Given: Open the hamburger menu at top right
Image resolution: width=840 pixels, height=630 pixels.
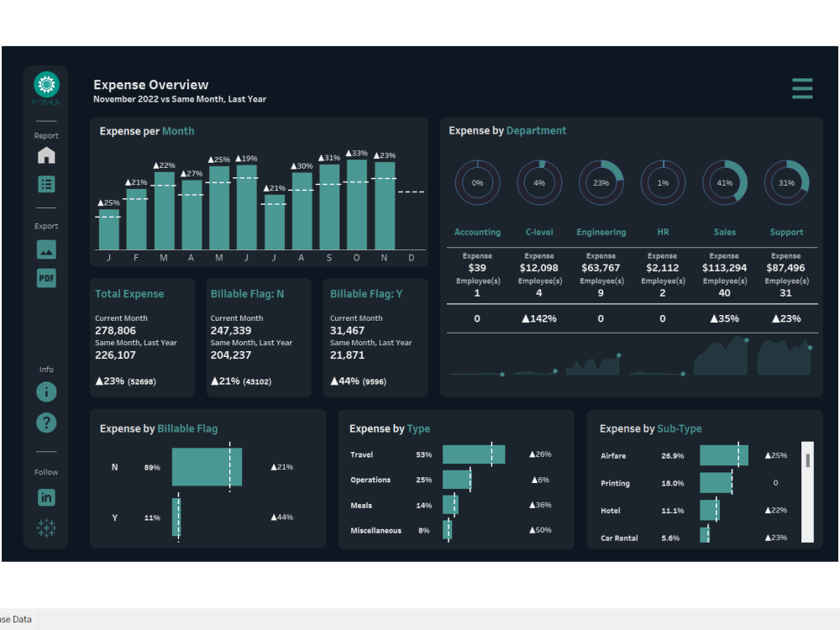Looking at the screenshot, I should coord(802,88).
